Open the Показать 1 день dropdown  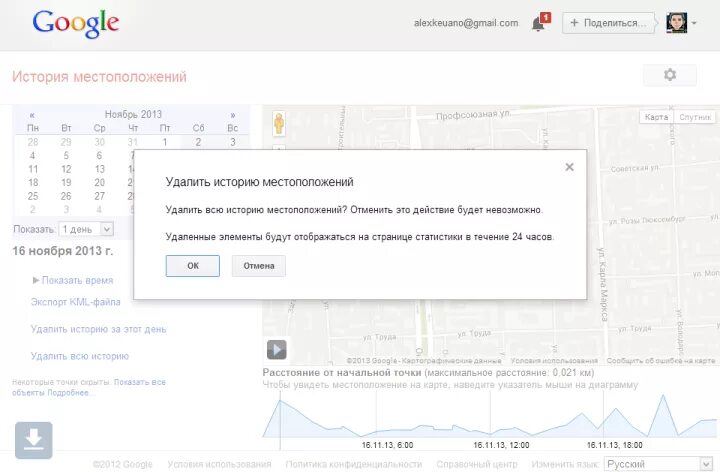pyautogui.click(x=86, y=229)
